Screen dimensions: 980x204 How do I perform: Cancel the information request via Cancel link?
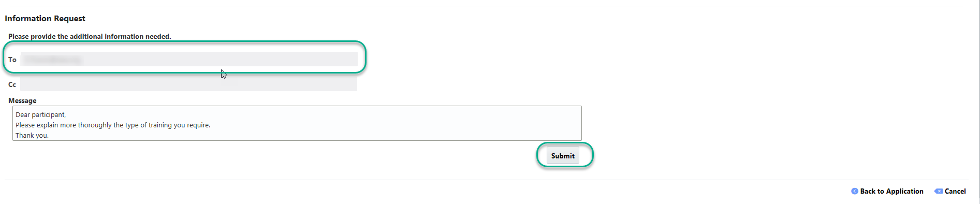click(955, 191)
